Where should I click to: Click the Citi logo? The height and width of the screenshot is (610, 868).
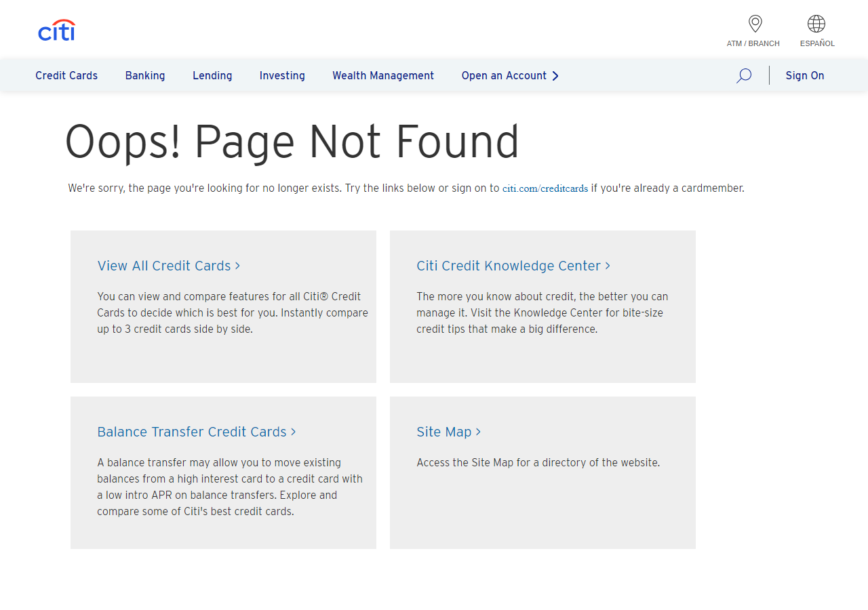[56, 30]
